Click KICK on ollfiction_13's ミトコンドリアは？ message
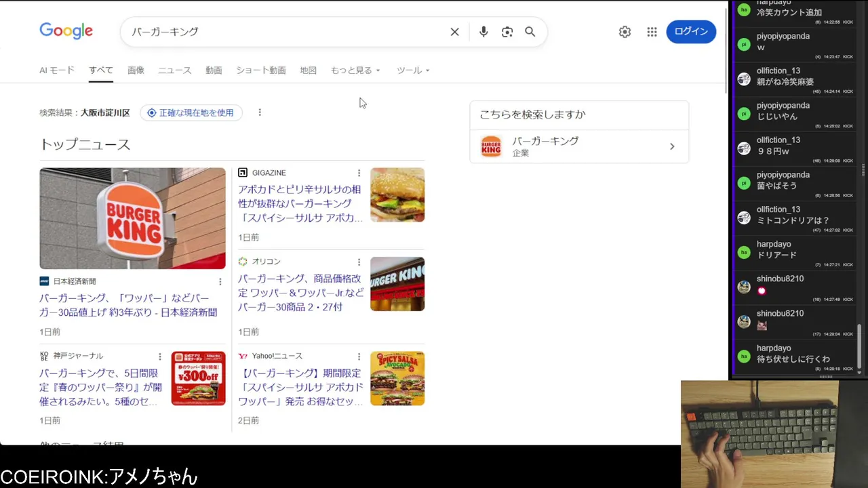Viewport: 868px width, 488px height. point(848,230)
